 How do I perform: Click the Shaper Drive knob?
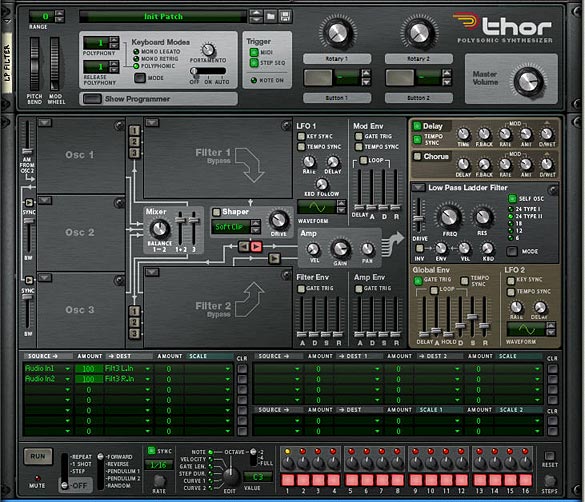[x=279, y=220]
